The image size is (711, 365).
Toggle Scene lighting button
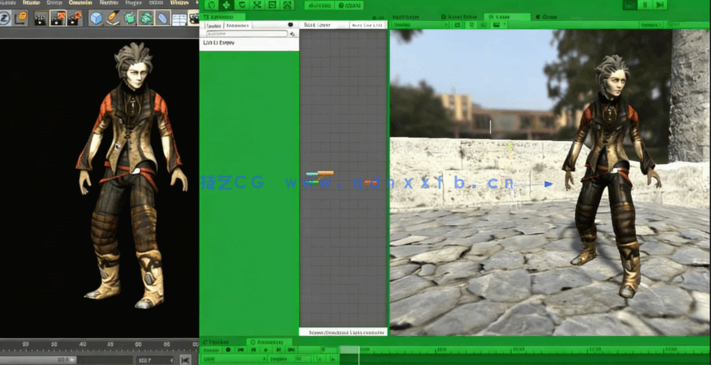click(x=472, y=24)
